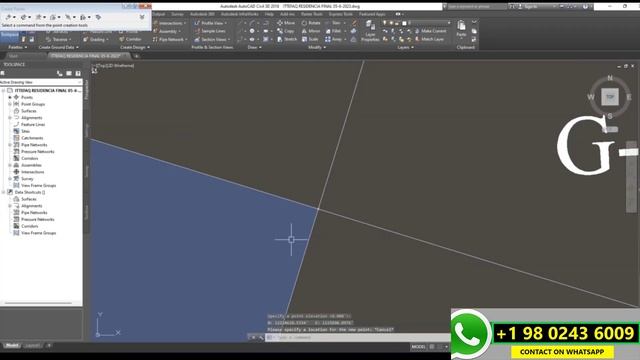Click the Corridor tool
This screenshot has height=360, width=640.
pyautogui.click(x=130, y=39)
